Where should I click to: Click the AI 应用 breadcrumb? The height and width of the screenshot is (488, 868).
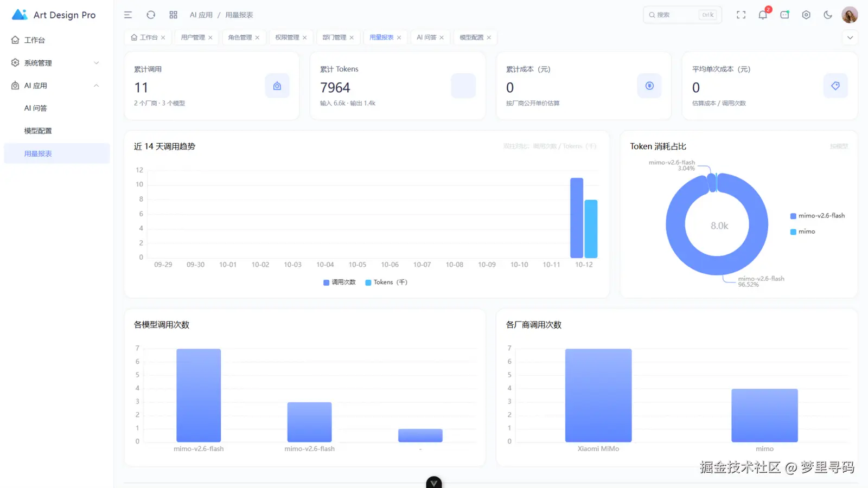pyautogui.click(x=201, y=15)
